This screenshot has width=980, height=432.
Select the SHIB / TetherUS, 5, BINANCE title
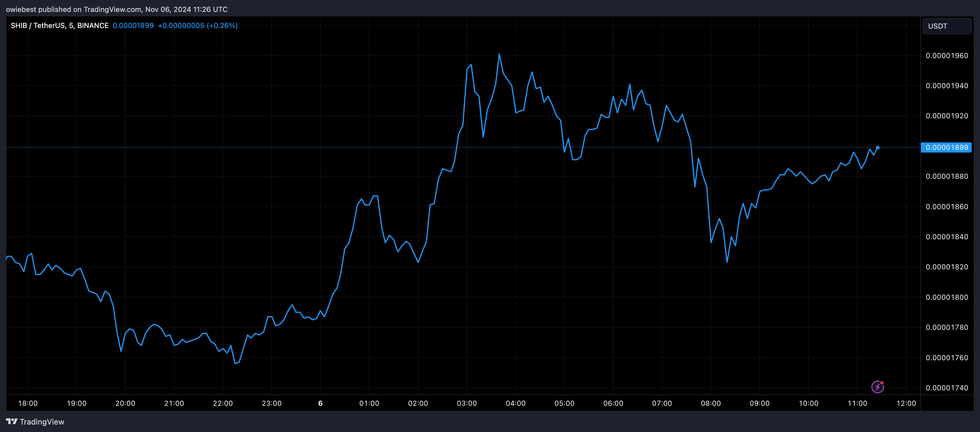coord(59,25)
